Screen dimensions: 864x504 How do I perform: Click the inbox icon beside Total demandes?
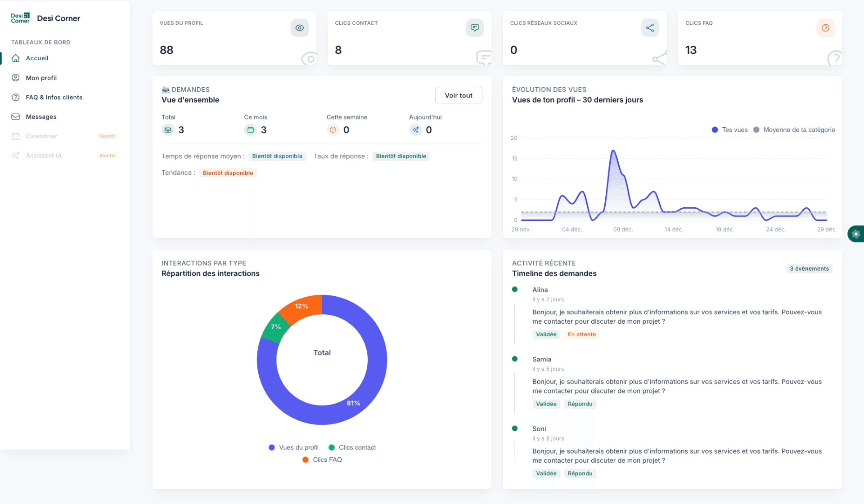point(168,130)
